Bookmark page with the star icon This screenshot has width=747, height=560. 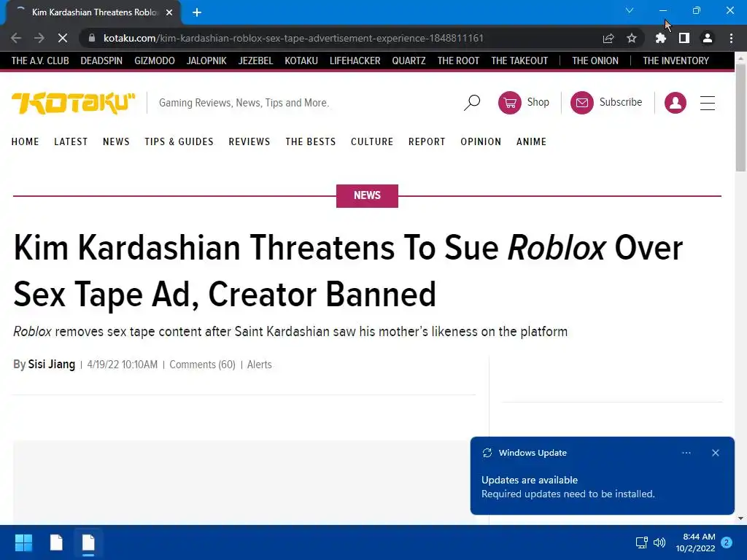pos(632,38)
